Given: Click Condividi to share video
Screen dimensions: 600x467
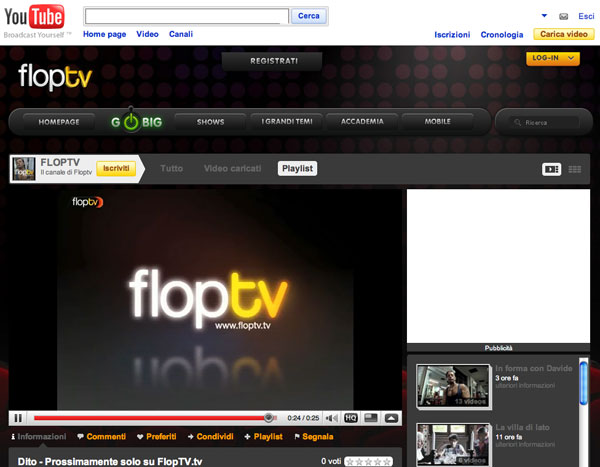Looking at the screenshot, I should (x=210, y=437).
